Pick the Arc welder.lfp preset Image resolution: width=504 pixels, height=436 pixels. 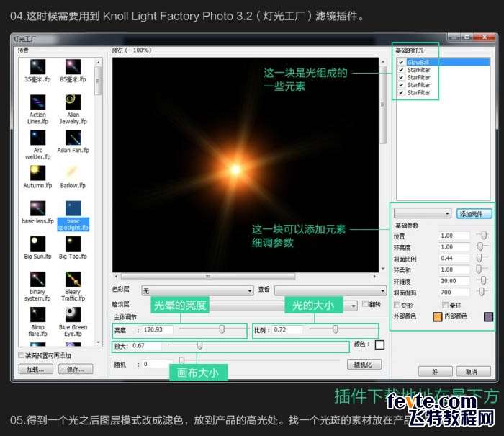tap(37, 138)
